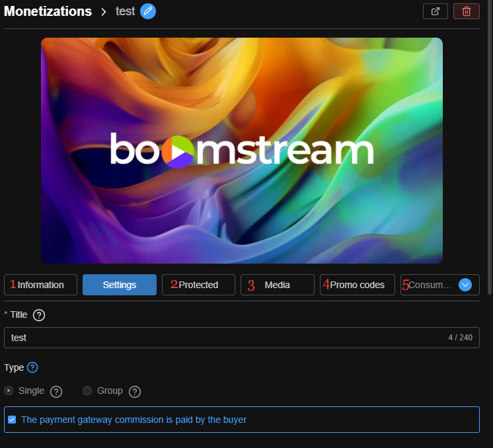Switch to the Information tab
Image resolution: width=493 pixels, height=448 pixels.
click(x=40, y=285)
